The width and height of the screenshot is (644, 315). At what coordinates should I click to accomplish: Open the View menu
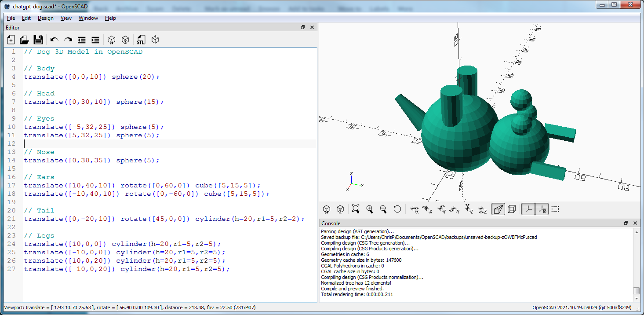click(x=66, y=18)
